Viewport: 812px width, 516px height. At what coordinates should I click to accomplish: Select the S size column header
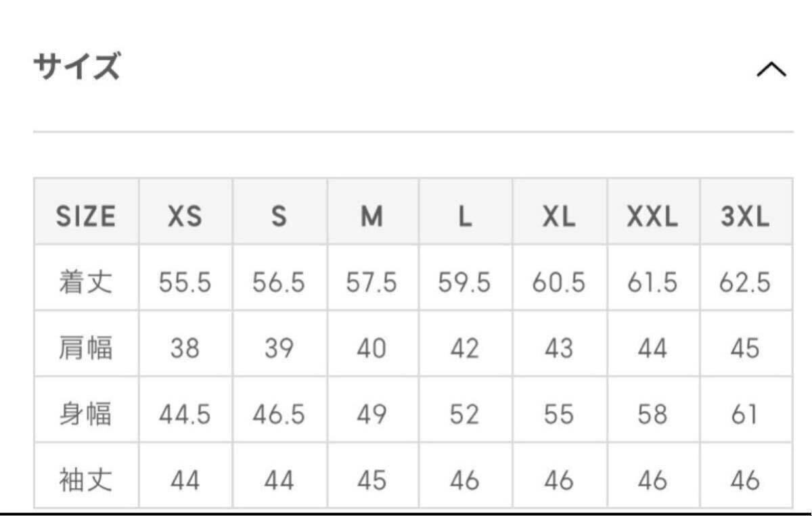279,216
